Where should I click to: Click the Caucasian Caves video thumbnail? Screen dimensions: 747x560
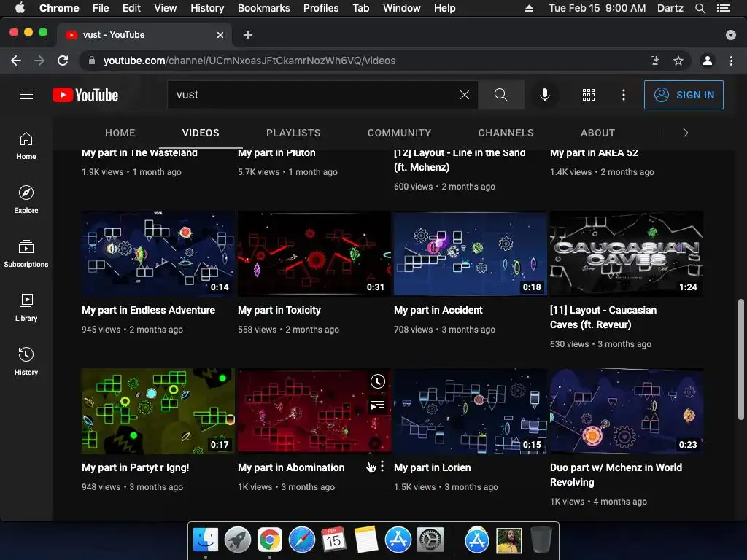coord(626,254)
